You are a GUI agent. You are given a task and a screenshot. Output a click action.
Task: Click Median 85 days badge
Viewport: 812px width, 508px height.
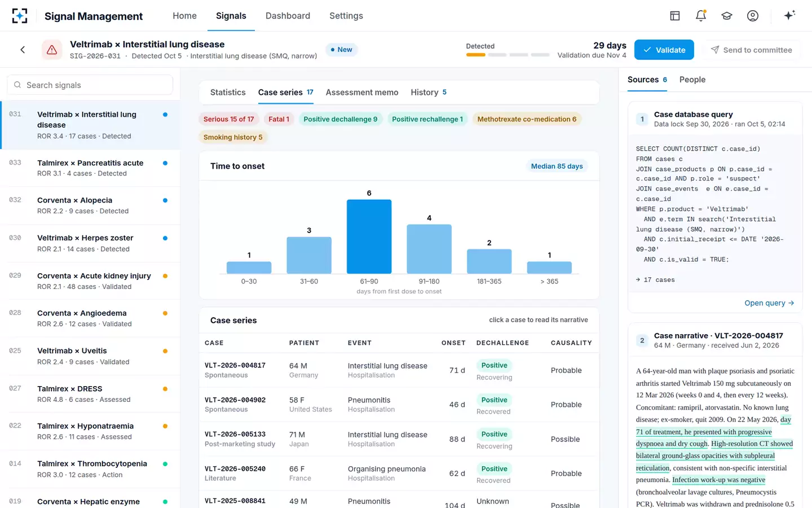click(x=557, y=166)
